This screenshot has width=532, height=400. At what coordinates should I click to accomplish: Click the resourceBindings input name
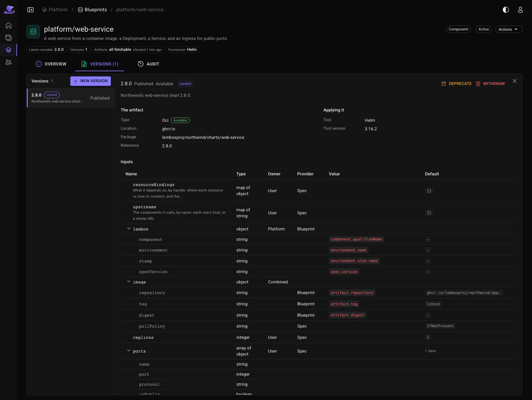pos(153,185)
